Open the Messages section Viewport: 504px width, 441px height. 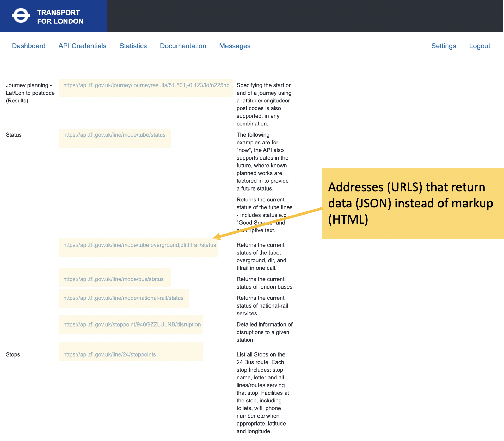coord(235,46)
